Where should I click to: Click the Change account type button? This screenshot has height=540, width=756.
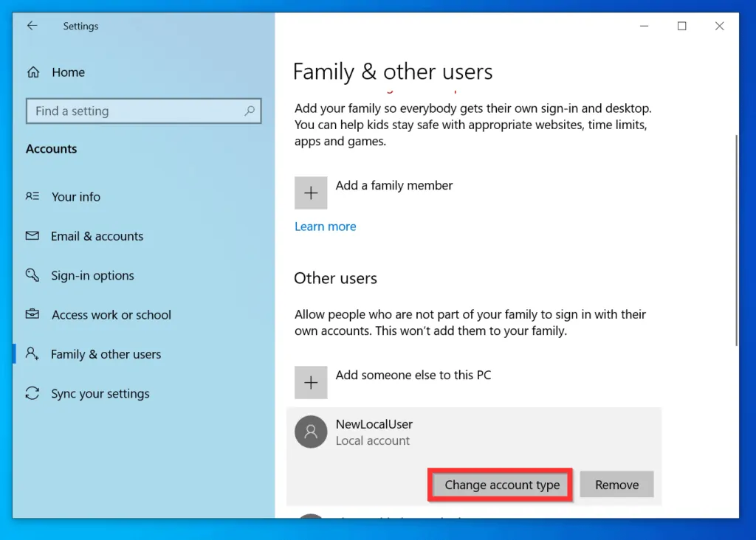tap(502, 485)
